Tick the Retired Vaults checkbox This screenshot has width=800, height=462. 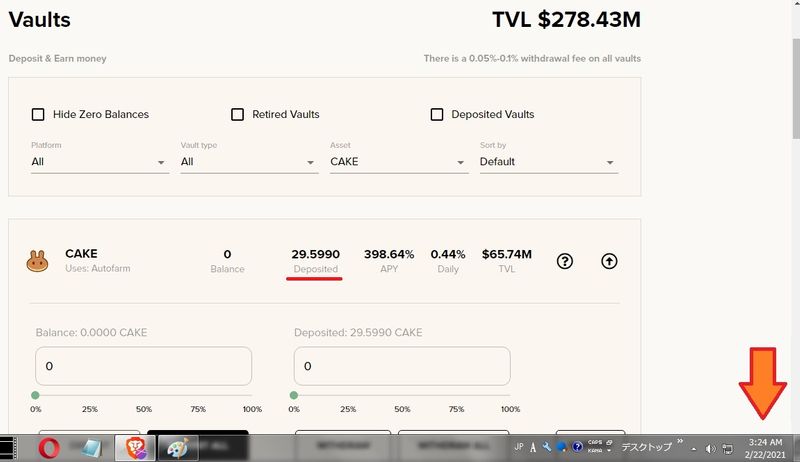(x=237, y=114)
